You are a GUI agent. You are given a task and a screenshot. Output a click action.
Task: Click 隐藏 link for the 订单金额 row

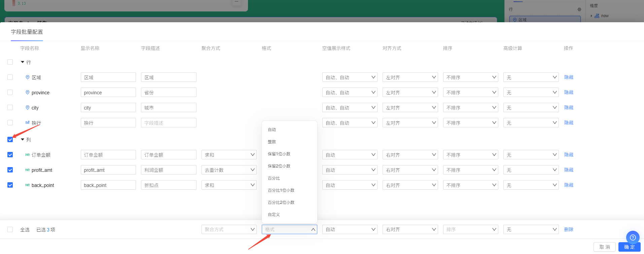click(x=569, y=155)
